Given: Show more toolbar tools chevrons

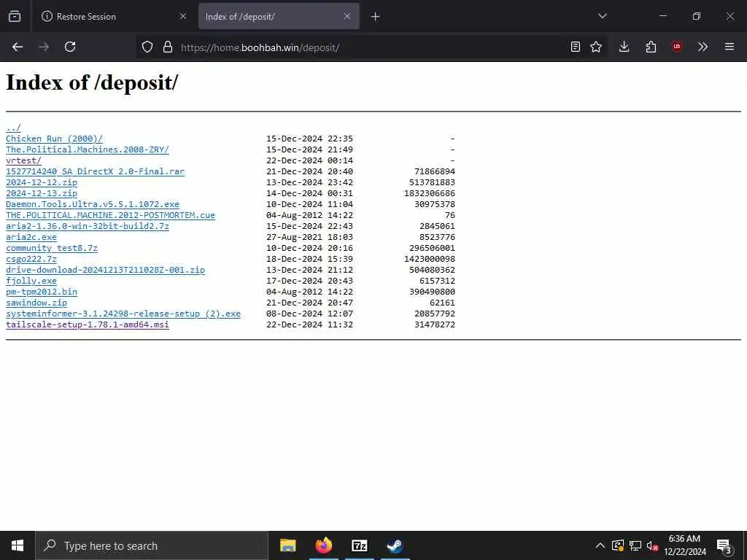Looking at the screenshot, I should click(x=703, y=47).
